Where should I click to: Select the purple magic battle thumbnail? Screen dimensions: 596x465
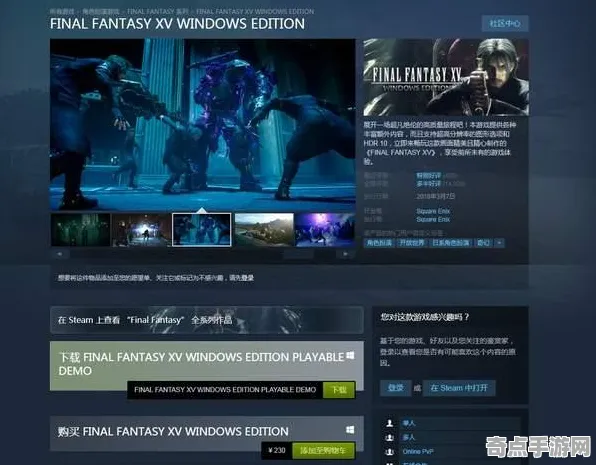point(325,230)
